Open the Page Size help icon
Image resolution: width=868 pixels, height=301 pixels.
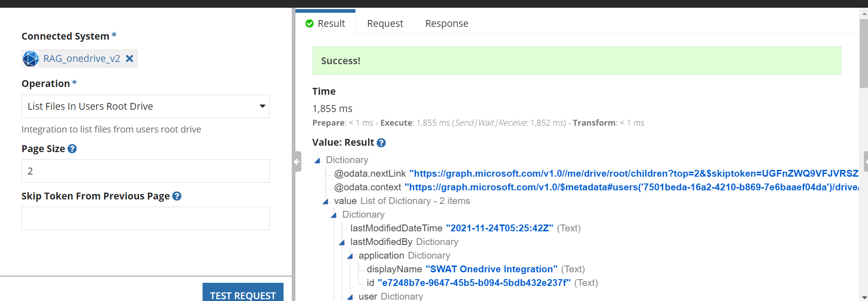click(x=72, y=149)
